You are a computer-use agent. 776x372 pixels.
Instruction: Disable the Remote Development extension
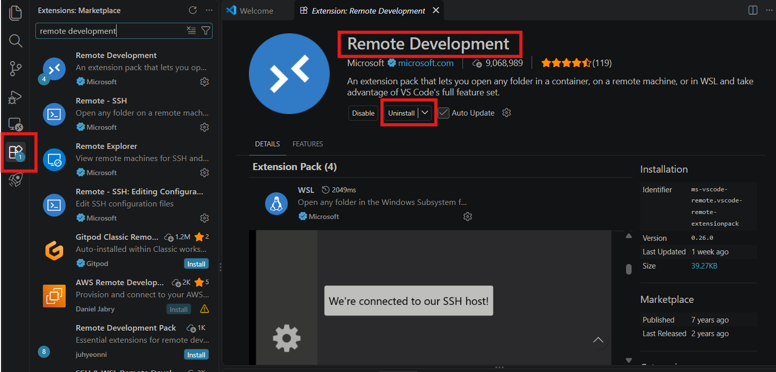point(363,113)
